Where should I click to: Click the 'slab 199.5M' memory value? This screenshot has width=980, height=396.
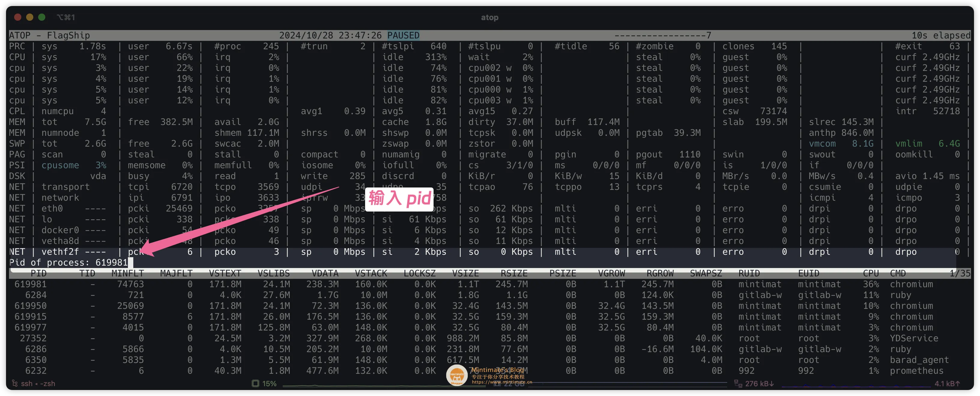[755, 122]
